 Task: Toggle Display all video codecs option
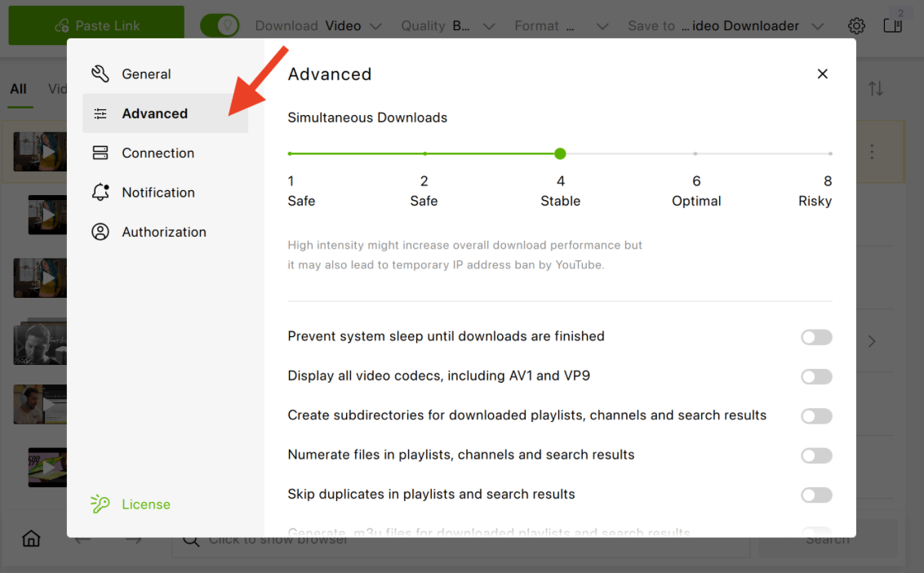(816, 377)
